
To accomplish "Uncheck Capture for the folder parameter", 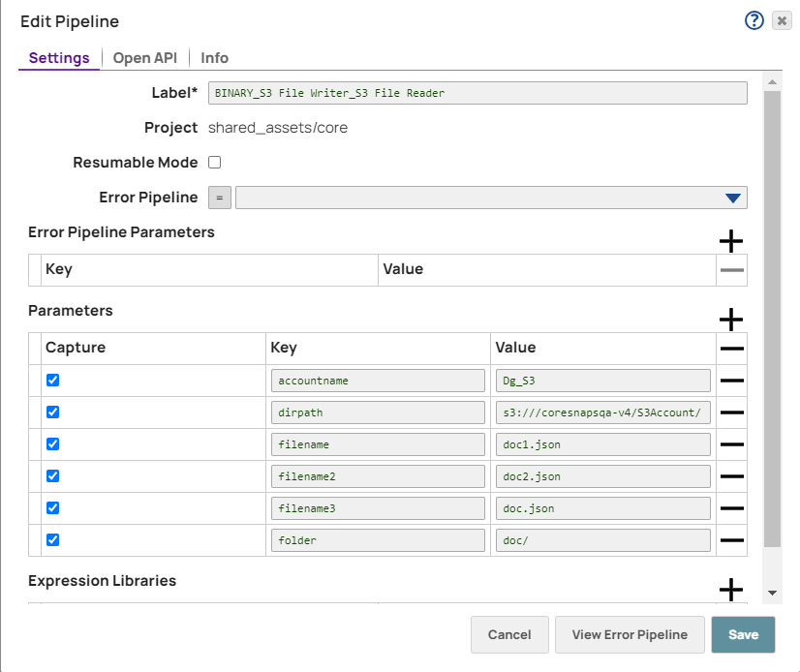I will pyautogui.click(x=53, y=539).
